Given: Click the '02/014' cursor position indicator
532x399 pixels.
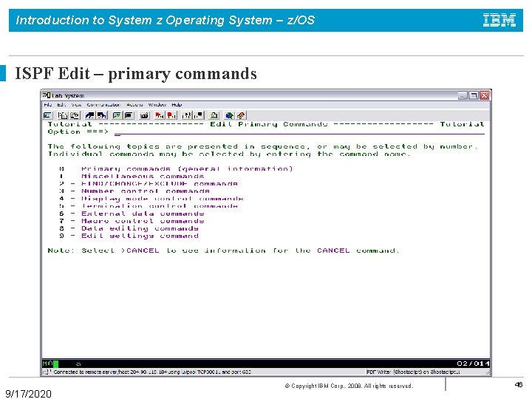Looking at the screenshot, I should click(x=473, y=364).
